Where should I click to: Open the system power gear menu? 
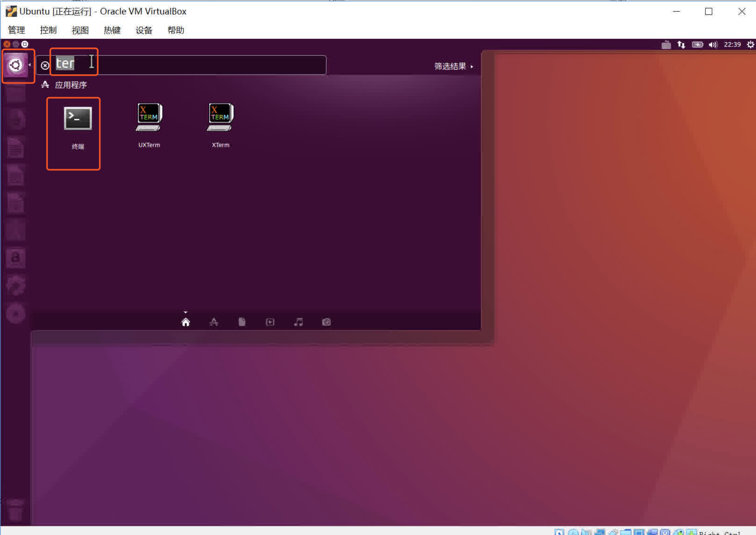click(751, 44)
